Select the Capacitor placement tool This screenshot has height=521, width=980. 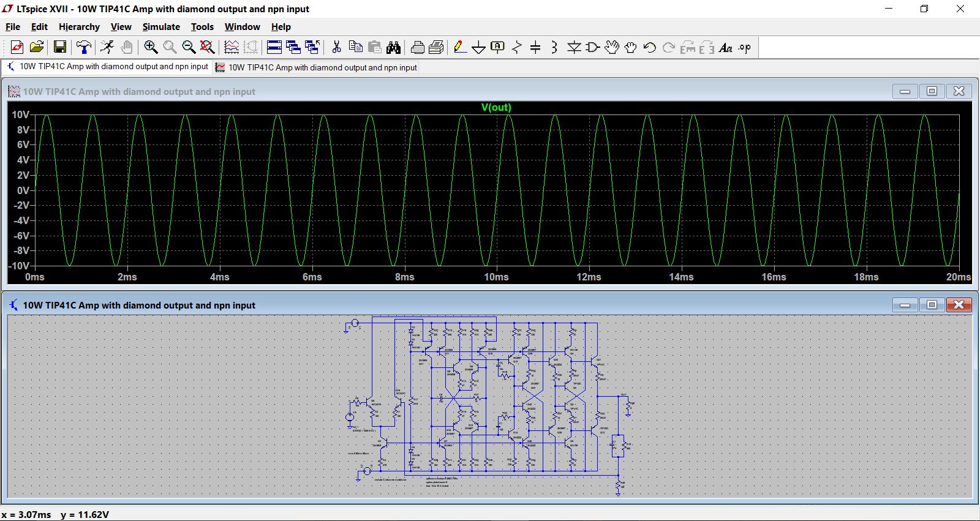pyautogui.click(x=535, y=47)
